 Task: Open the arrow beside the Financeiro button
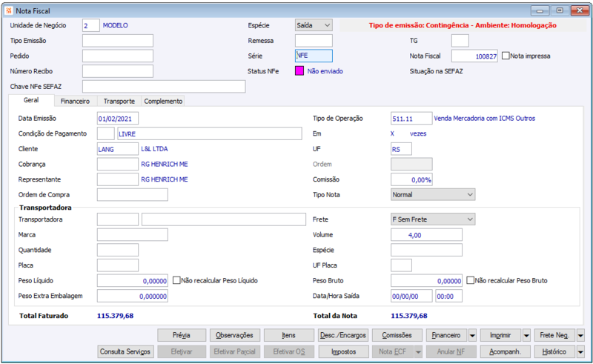coord(472,335)
